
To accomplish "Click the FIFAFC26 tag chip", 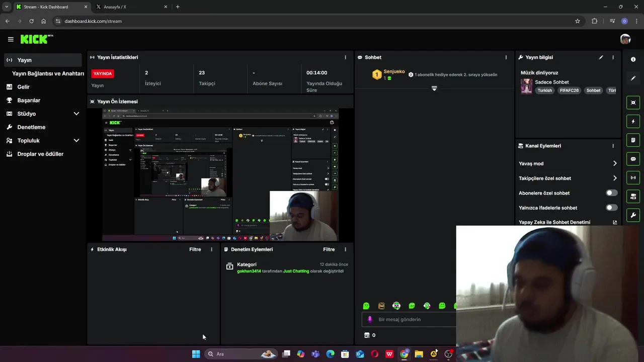I will pos(570,90).
